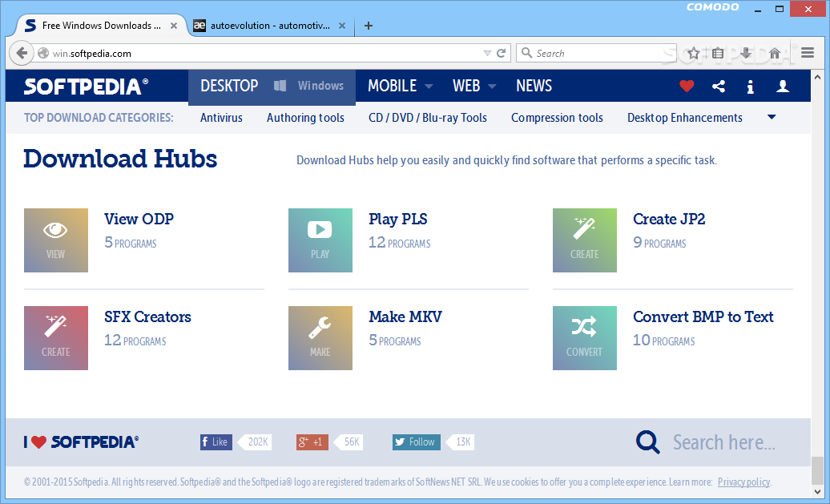Open the Antivirus category
This screenshot has height=504, width=830.
[x=221, y=118]
